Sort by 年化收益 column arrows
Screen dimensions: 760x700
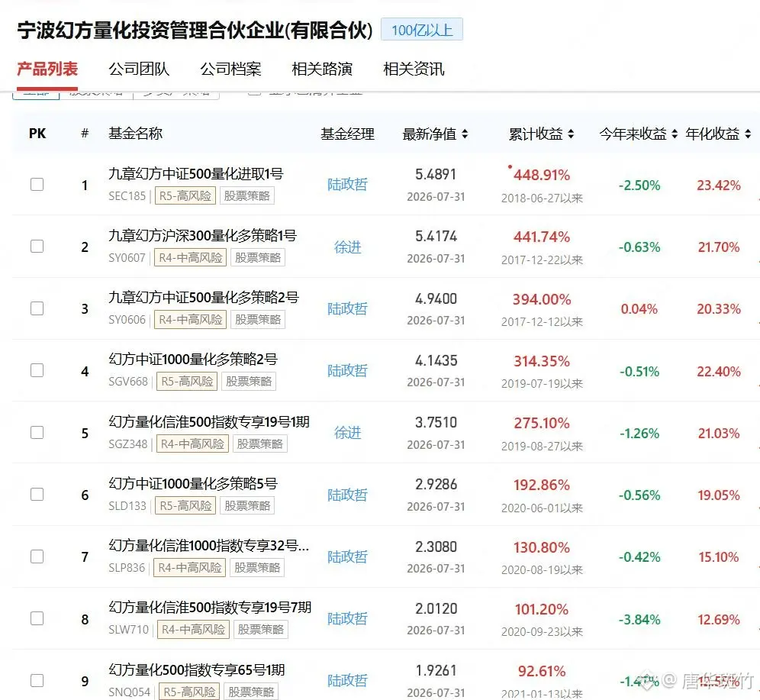coord(747,134)
